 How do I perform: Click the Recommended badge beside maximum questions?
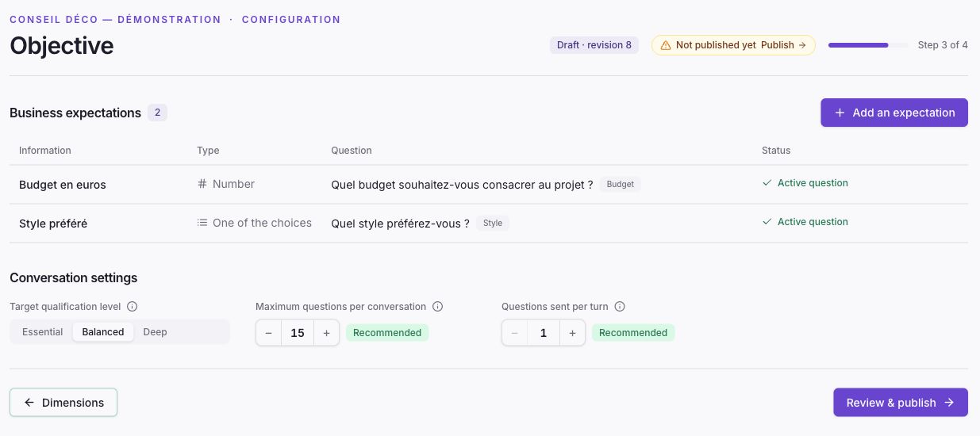pyautogui.click(x=387, y=333)
